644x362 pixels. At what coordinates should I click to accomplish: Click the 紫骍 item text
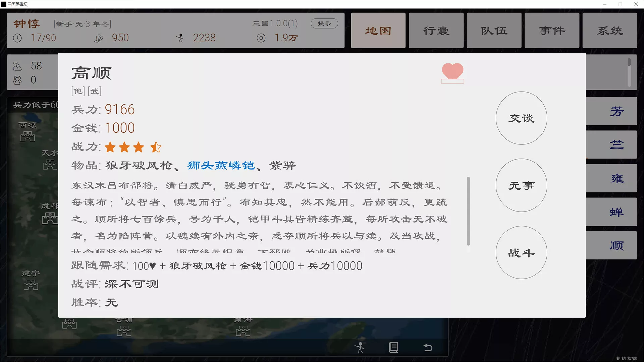(x=282, y=165)
